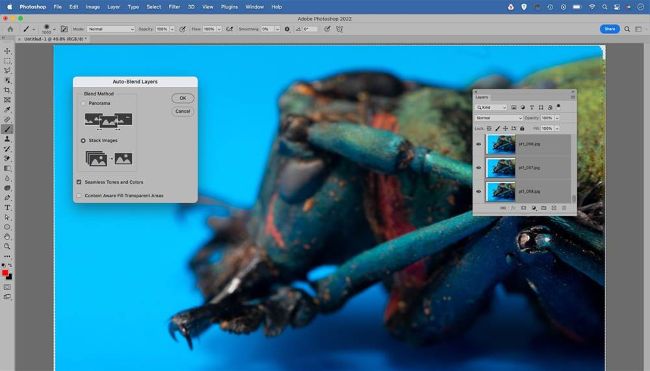Select the Path Selection tool
The height and width of the screenshot is (371, 650).
tap(7, 217)
